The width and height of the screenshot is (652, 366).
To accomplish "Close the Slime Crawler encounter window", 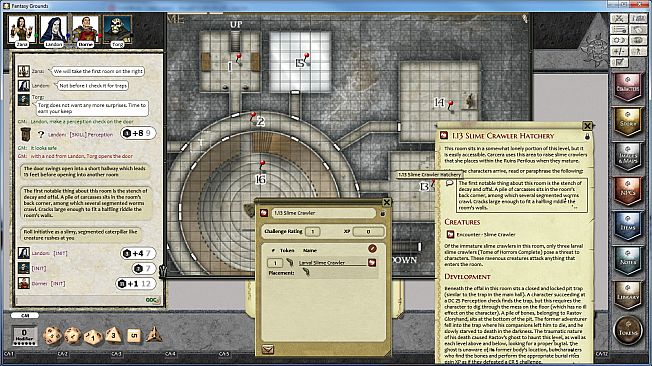I will click(x=387, y=202).
